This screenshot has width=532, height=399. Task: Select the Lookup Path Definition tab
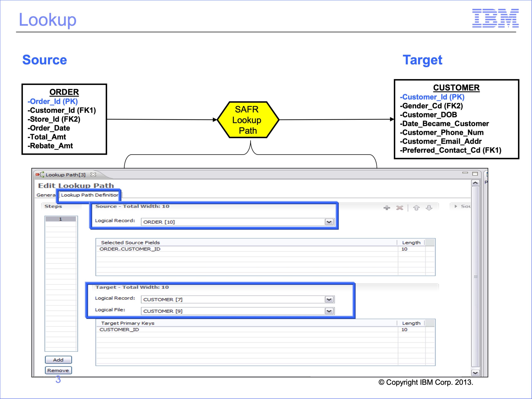90,195
